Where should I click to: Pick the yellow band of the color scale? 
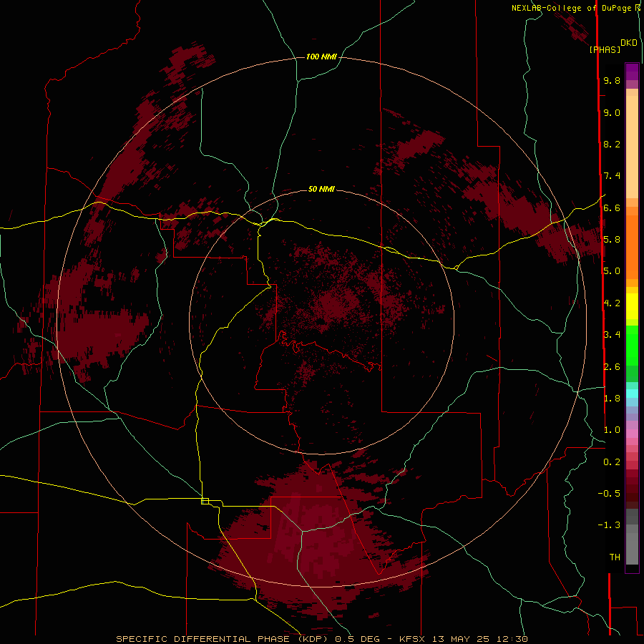[x=632, y=306]
